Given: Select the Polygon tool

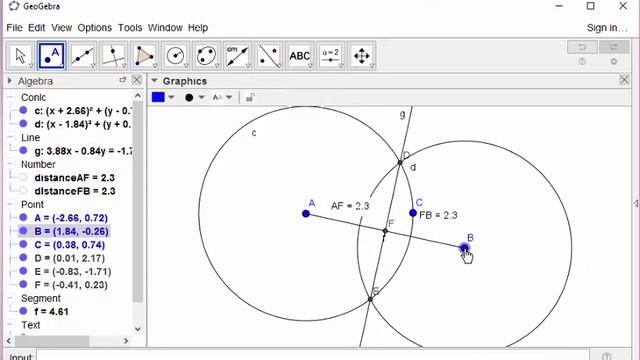Looking at the screenshot, I should tap(145, 56).
